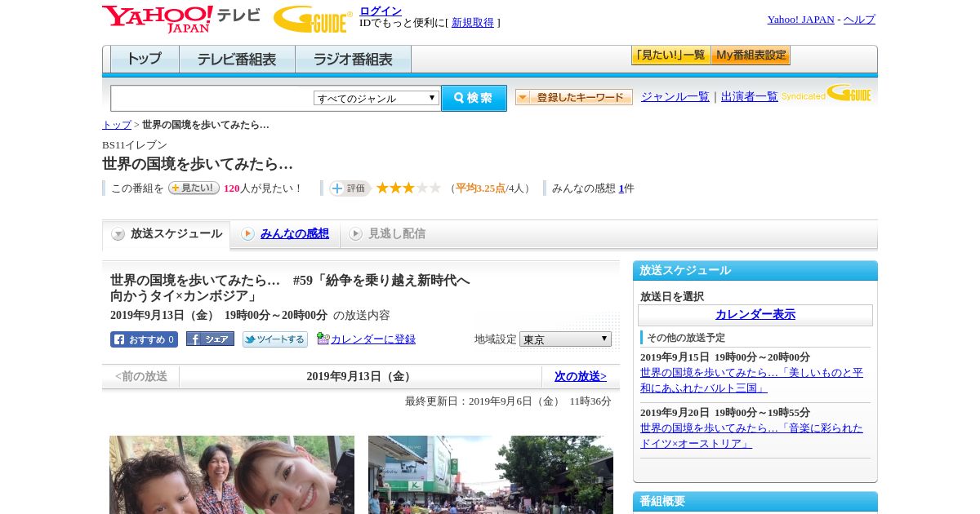Open the ラジオ番組表 navigation tab
This screenshot has width=980, height=514.
click(353, 60)
